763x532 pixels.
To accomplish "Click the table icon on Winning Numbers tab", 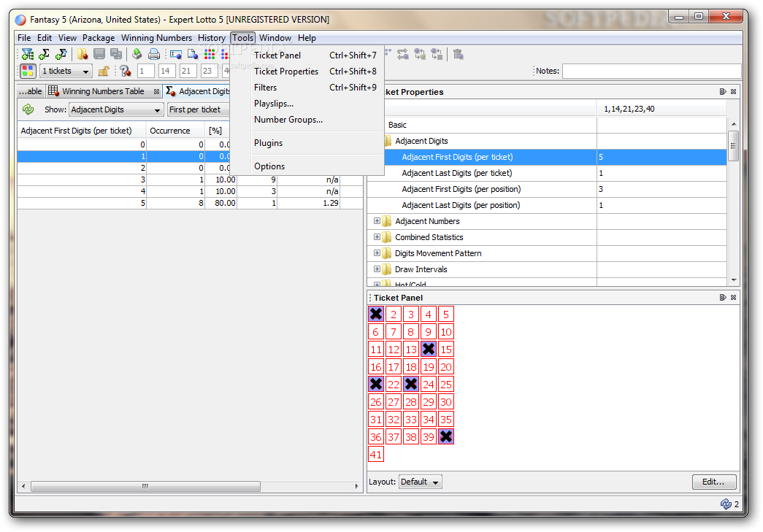I will (x=53, y=91).
